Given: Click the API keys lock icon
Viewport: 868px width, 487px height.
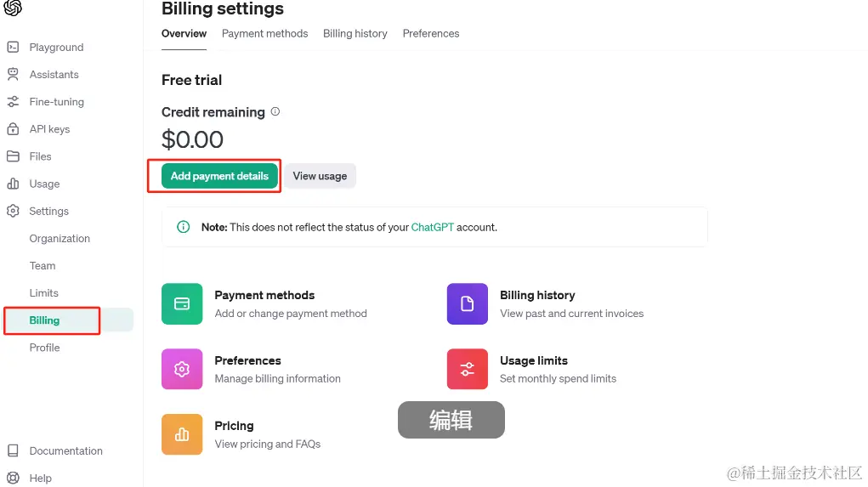Looking at the screenshot, I should tap(13, 129).
